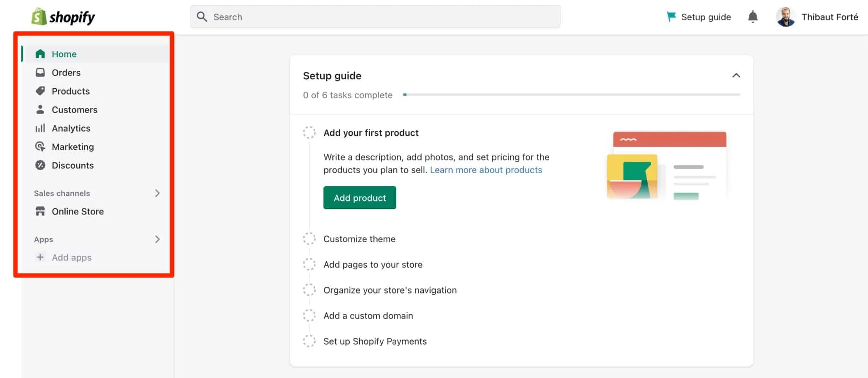Expand Add pages to your store task
Viewport: 868px width, 378px height.
pos(373,264)
